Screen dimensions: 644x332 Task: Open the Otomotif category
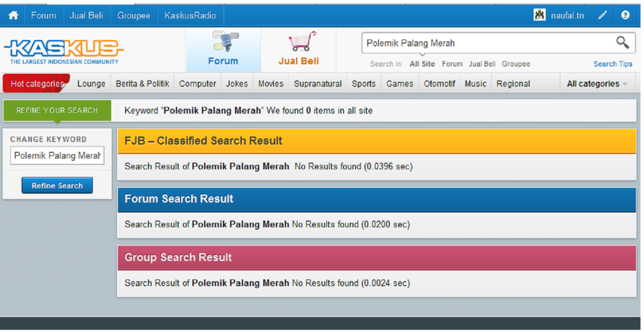click(x=440, y=84)
